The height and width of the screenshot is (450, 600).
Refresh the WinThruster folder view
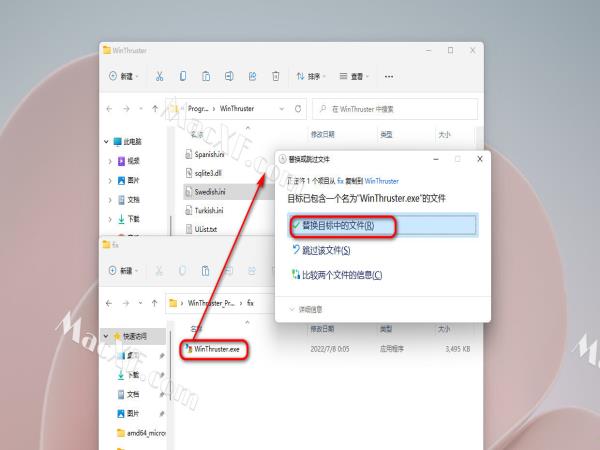pos(298,109)
